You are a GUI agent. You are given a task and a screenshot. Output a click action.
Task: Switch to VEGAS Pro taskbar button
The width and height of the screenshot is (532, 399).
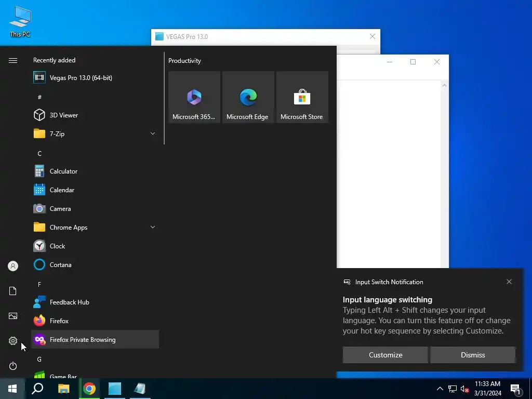[x=115, y=389]
